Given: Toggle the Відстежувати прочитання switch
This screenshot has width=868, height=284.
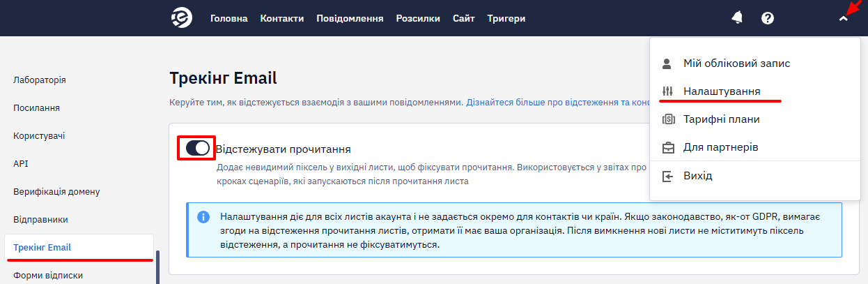Looking at the screenshot, I should [x=198, y=148].
